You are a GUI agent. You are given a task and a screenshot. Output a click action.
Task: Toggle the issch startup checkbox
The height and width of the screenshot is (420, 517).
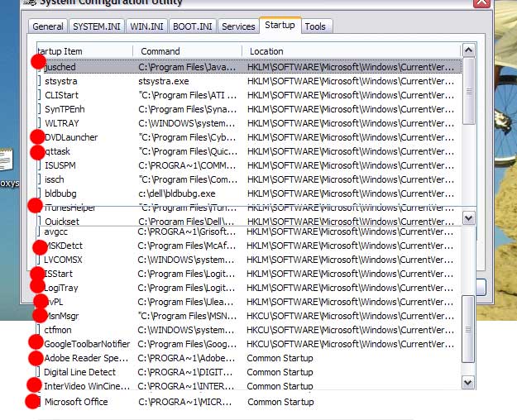(39, 179)
